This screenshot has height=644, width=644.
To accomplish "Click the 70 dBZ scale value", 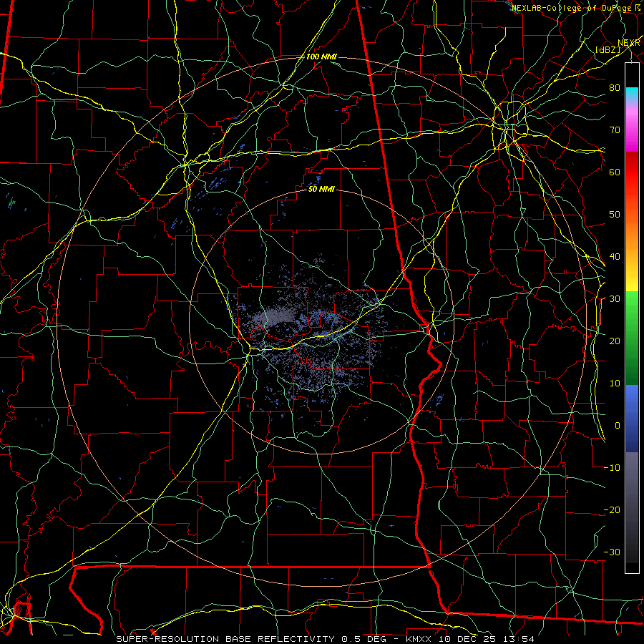I will 615,130.
